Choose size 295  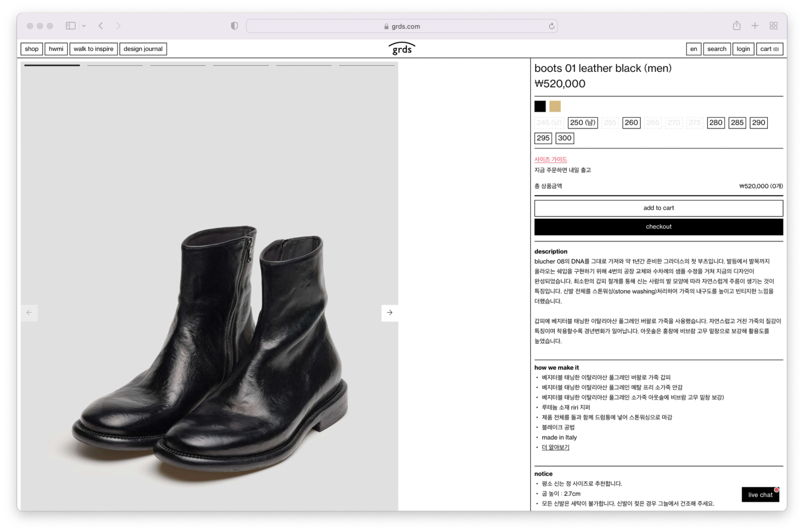[x=543, y=138]
